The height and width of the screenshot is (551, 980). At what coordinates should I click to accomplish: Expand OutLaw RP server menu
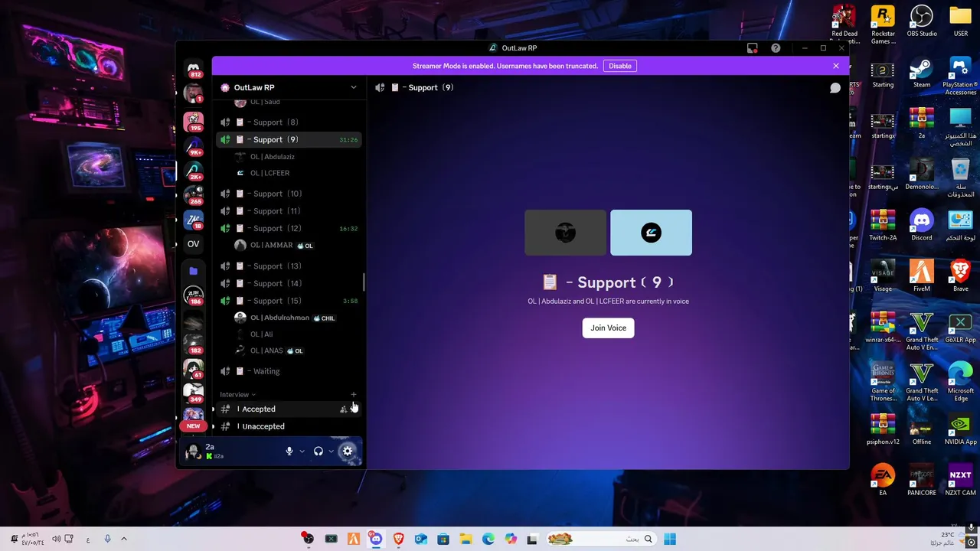354,87
